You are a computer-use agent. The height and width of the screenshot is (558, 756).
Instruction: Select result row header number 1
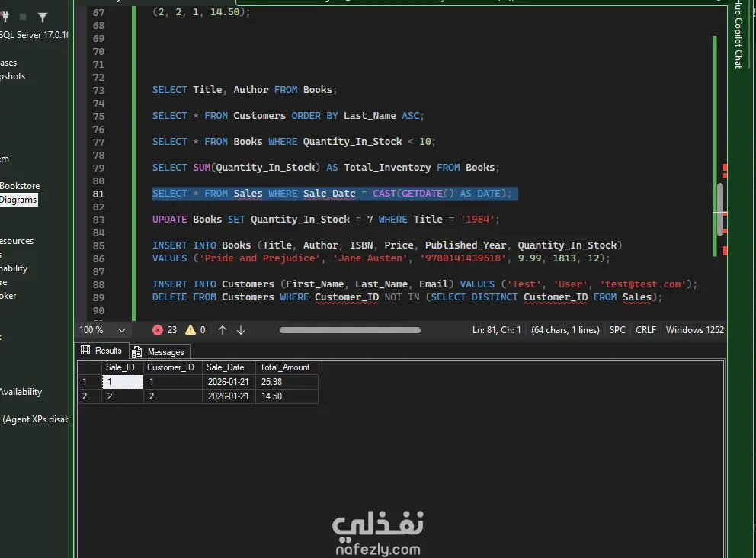[89, 382]
